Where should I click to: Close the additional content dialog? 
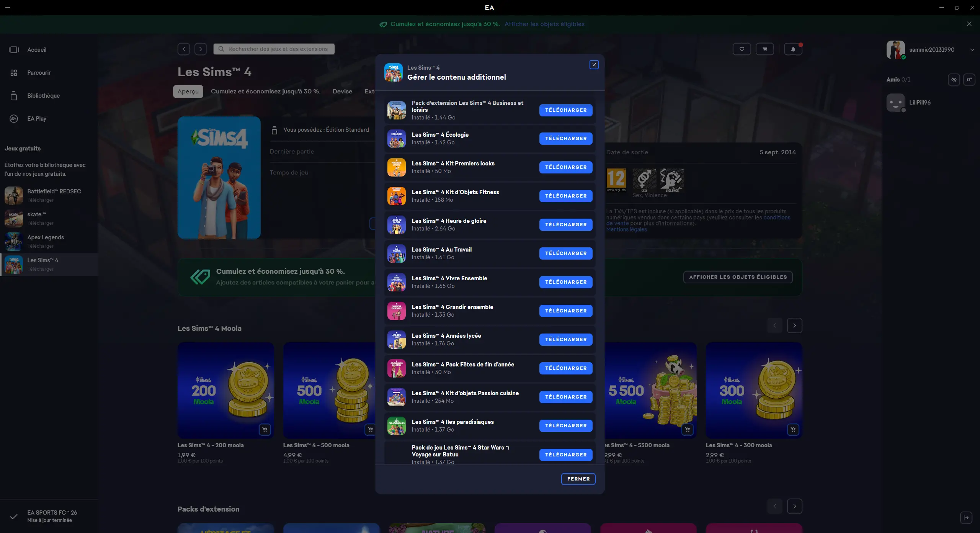[x=594, y=65]
